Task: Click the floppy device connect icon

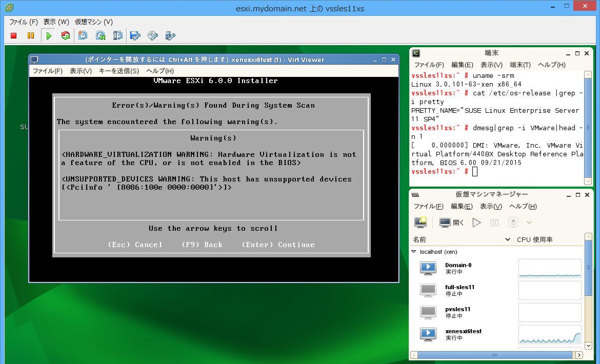Action: 135,35
